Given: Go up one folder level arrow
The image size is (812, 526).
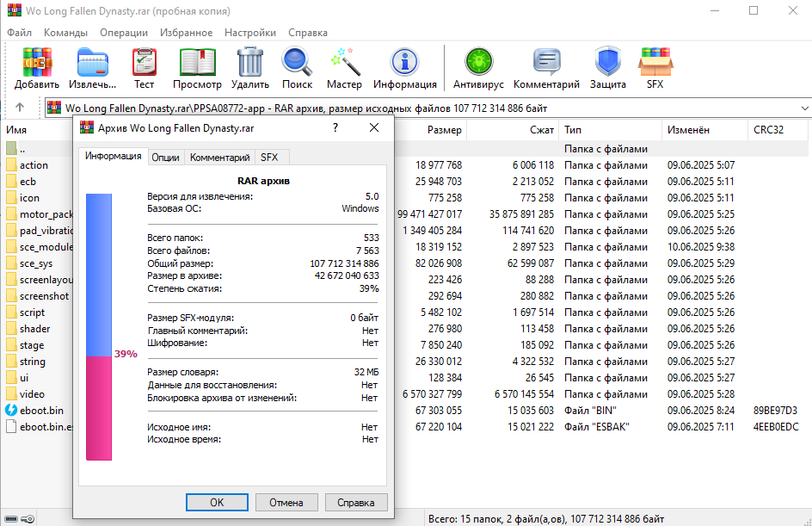Looking at the screenshot, I should coord(20,108).
